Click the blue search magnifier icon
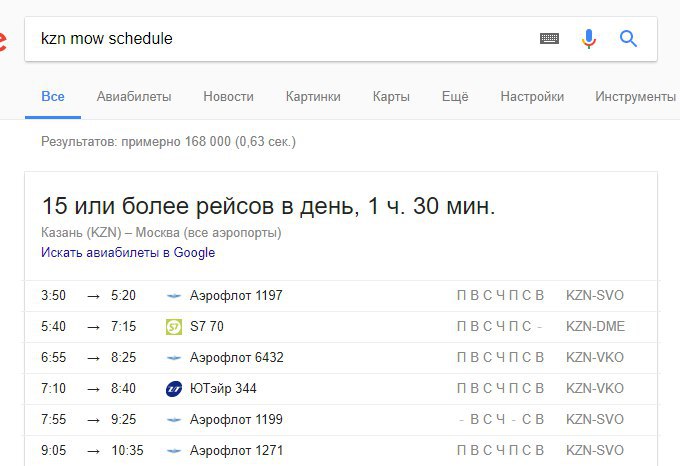This screenshot has height=466, width=680. pos(628,39)
